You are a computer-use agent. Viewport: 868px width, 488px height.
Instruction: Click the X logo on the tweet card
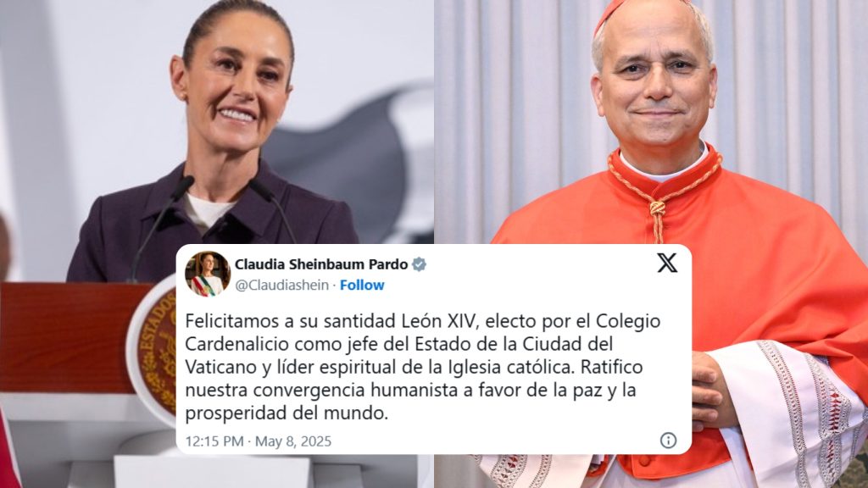(667, 263)
